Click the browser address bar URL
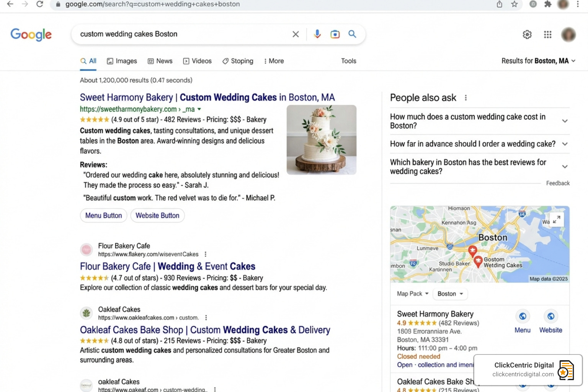 152,4
